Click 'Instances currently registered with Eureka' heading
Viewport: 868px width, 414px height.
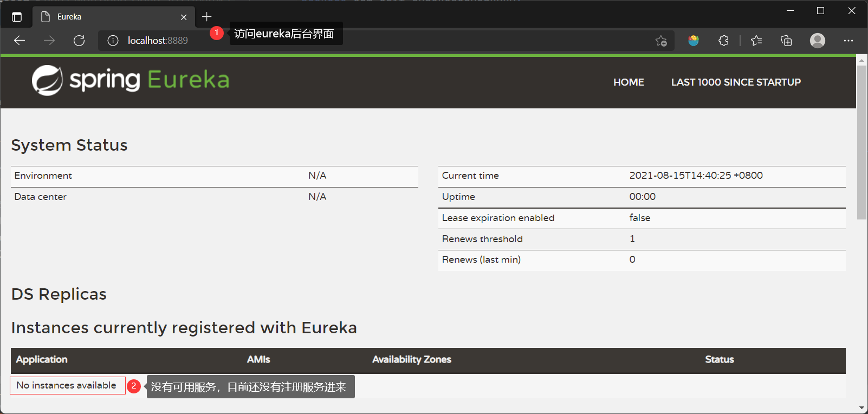click(x=184, y=328)
